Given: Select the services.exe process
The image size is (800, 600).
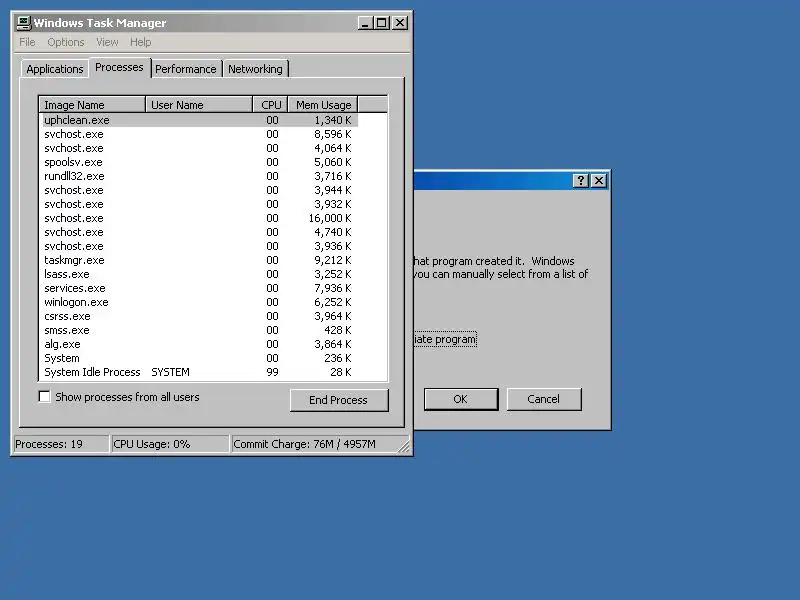Looking at the screenshot, I should pyautogui.click(x=198, y=288).
